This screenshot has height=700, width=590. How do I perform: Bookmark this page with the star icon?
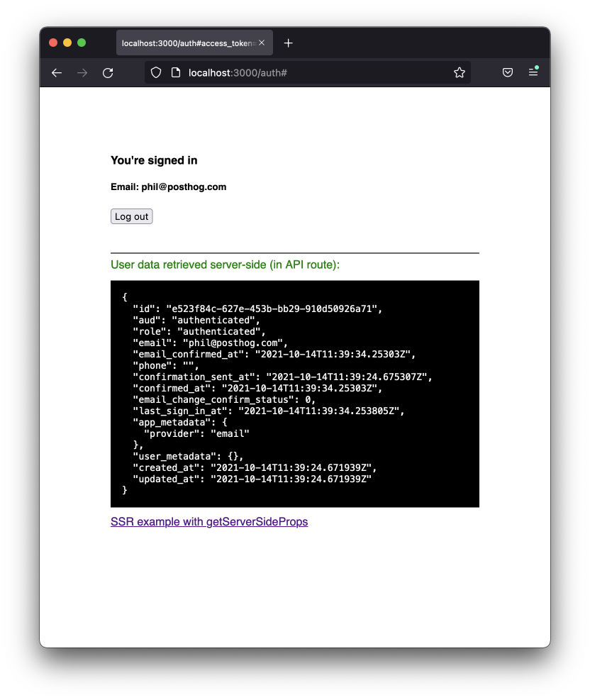pos(460,72)
